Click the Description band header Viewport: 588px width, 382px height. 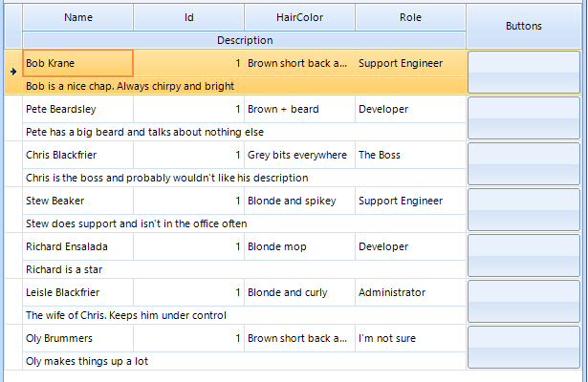point(245,40)
